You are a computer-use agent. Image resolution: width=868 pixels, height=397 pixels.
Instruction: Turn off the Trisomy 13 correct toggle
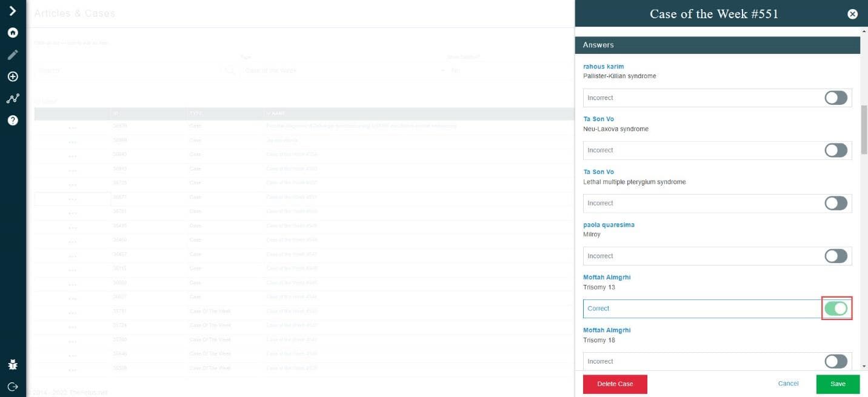point(836,309)
